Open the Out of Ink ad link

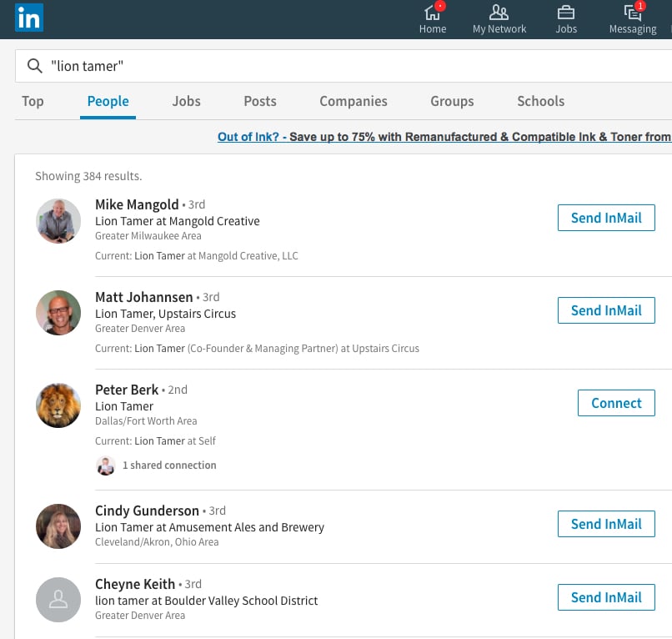coord(444,137)
